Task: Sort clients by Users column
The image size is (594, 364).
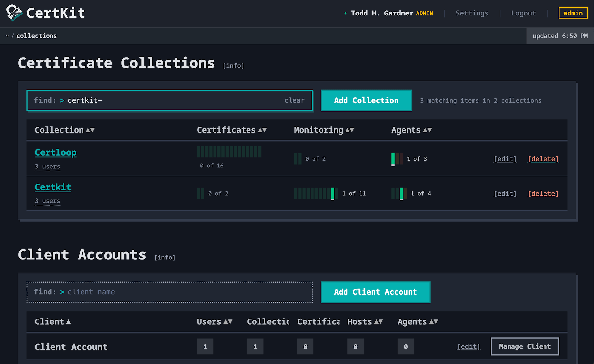Action: pos(215,322)
